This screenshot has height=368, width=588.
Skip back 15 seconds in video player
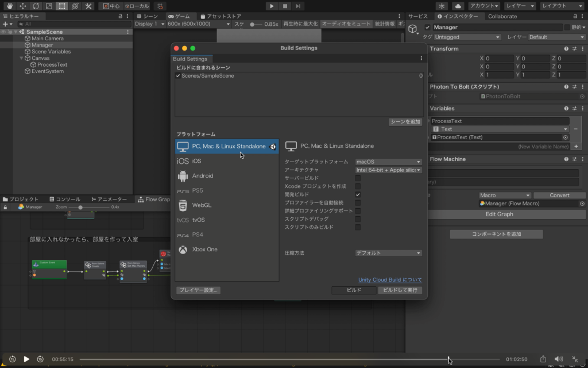click(x=13, y=359)
